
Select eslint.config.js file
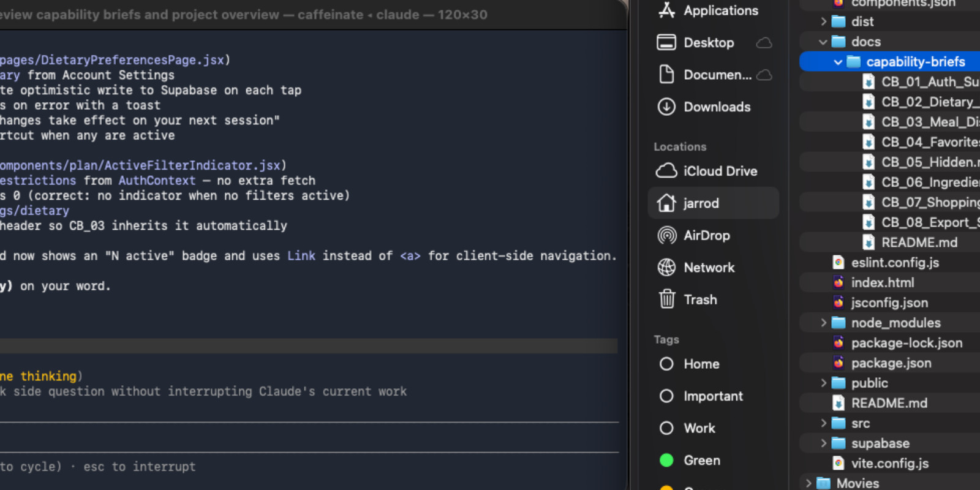[886, 262]
